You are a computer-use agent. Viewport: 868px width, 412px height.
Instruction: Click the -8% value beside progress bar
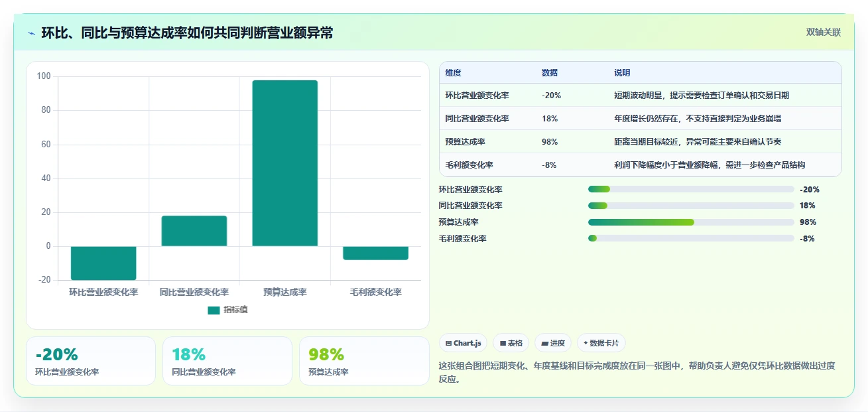coord(807,238)
